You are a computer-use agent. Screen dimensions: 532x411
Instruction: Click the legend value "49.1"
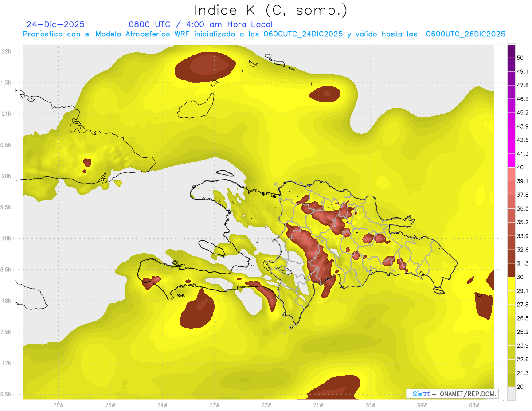coord(523,71)
